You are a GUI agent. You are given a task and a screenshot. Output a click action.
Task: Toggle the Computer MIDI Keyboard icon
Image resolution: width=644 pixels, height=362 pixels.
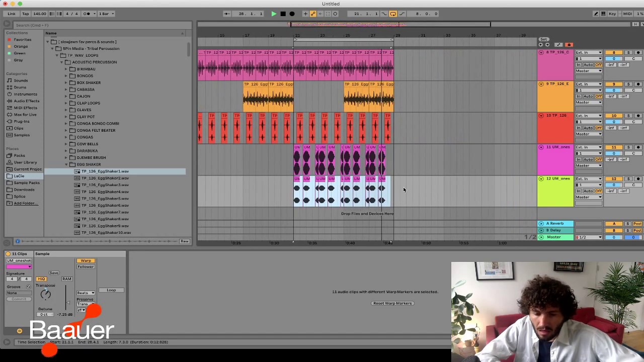[x=603, y=14]
